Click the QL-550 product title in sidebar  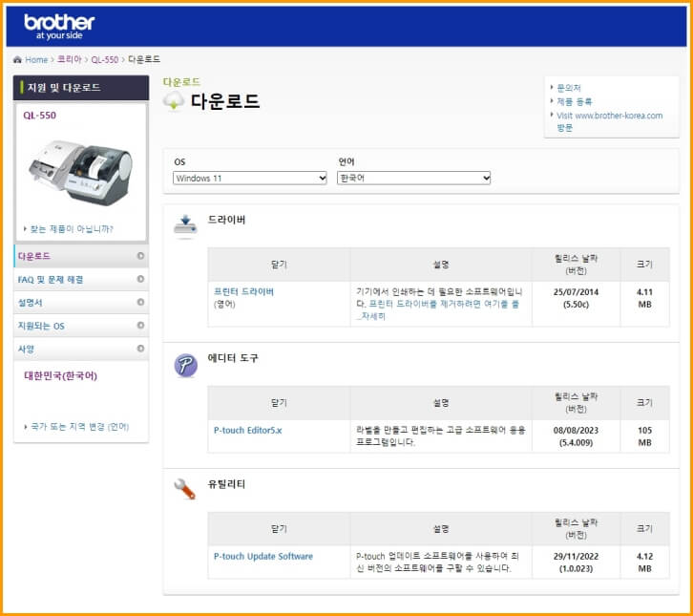[x=39, y=116]
